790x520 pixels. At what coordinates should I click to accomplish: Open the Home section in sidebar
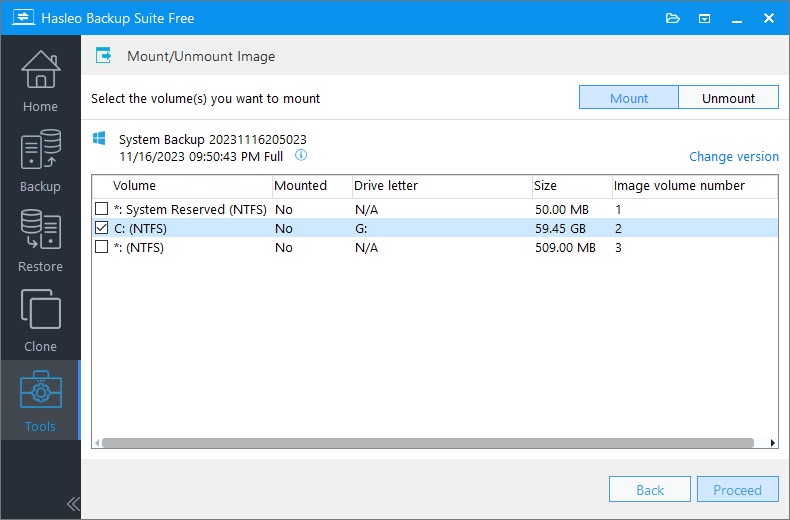40,80
